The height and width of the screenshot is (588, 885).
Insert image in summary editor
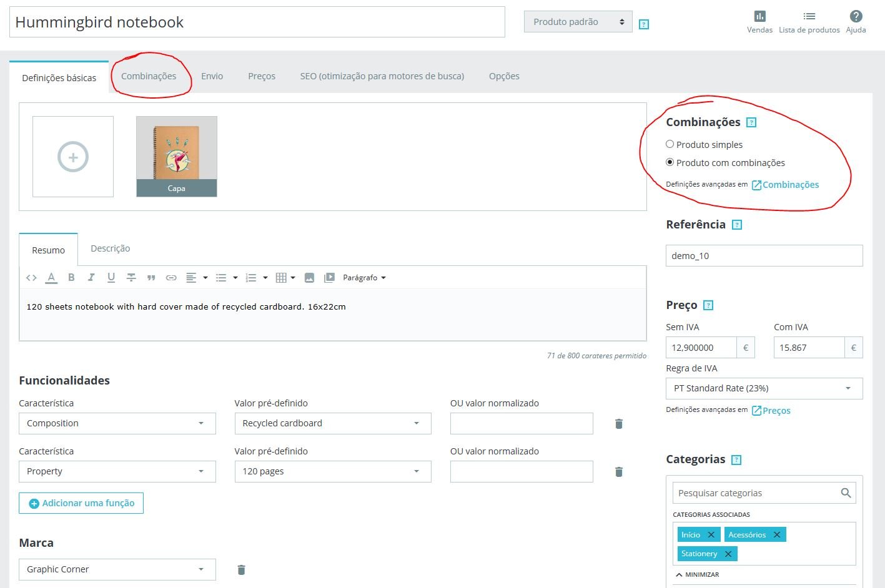point(309,278)
